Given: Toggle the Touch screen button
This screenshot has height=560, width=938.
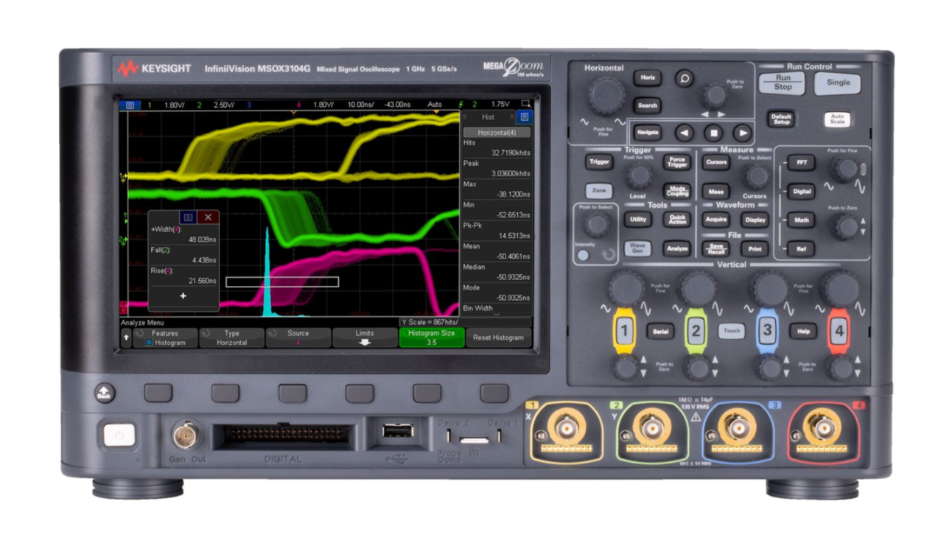Looking at the screenshot, I should [731, 331].
